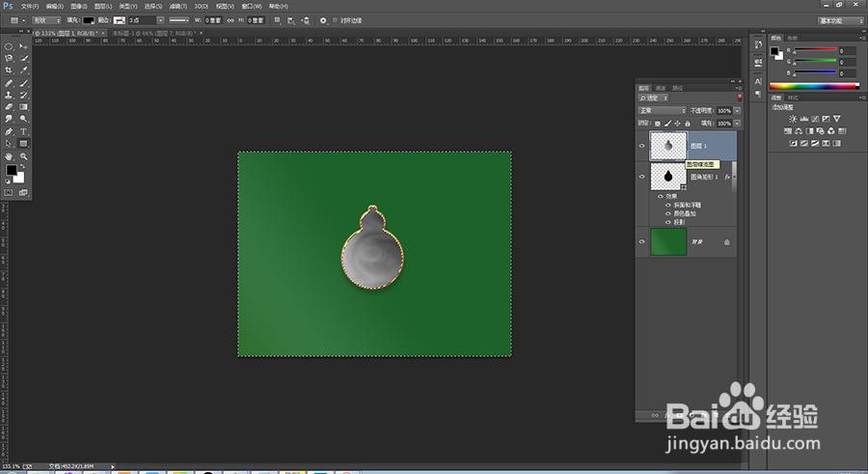Select the Quick Selection tool
This screenshot has width=868, height=474.
[x=24, y=58]
